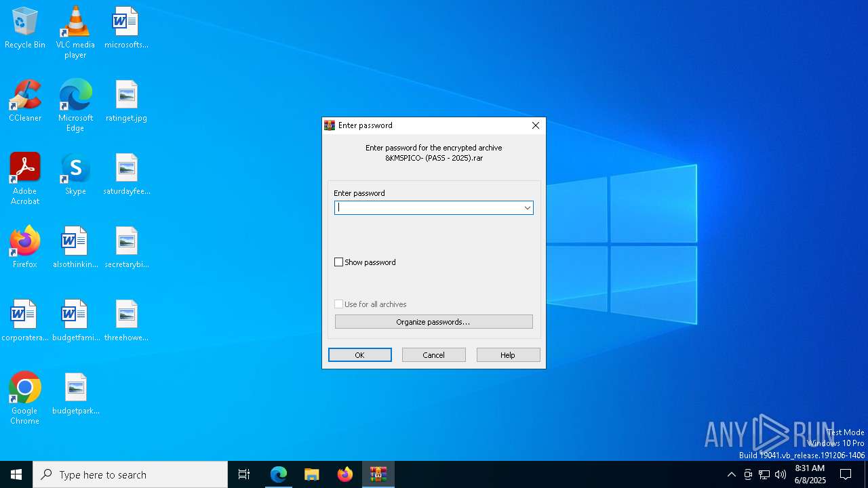Image resolution: width=868 pixels, height=488 pixels.
Task: Select the Microsoft Edge desktop shortcut
Action: click(x=75, y=106)
